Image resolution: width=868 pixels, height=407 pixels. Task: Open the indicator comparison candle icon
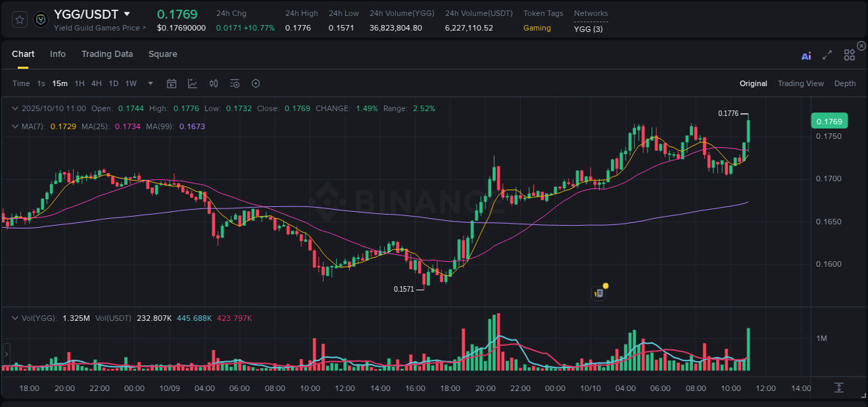click(x=213, y=83)
